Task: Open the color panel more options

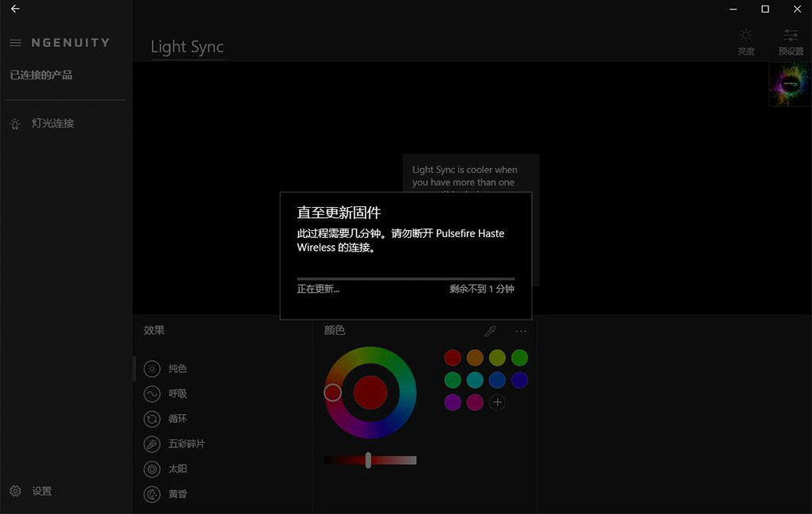Action: pyautogui.click(x=521, y=331)
